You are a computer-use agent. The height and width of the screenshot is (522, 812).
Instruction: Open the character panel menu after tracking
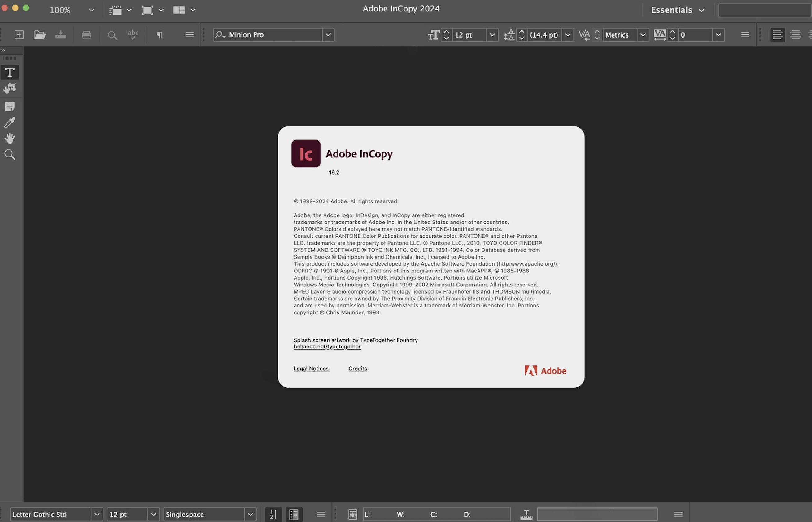pos(745,35)
